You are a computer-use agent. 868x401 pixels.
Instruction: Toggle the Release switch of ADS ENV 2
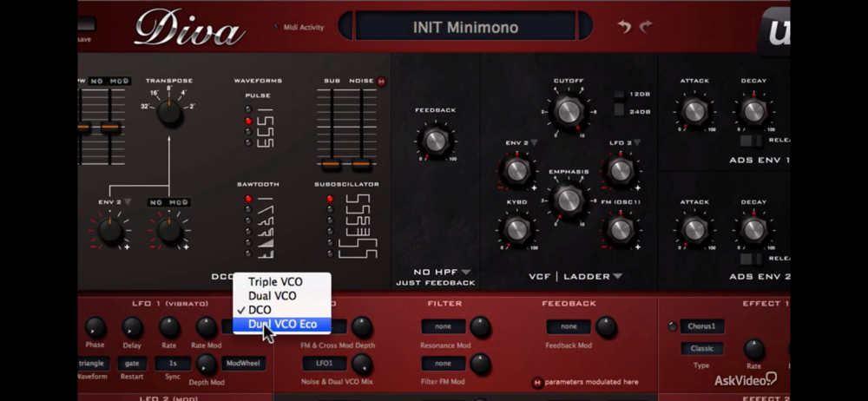pos(751,259)
